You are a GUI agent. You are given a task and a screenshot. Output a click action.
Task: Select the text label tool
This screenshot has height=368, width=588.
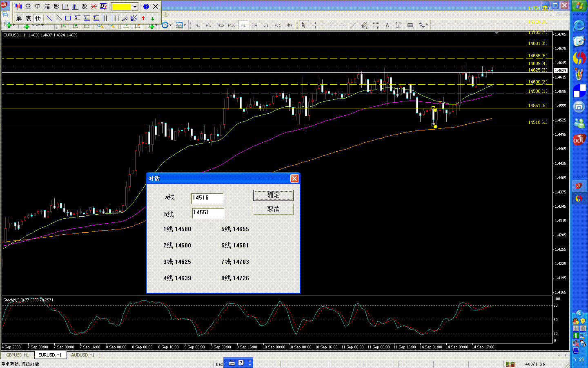pyautogui.click(x=399, y=25)
